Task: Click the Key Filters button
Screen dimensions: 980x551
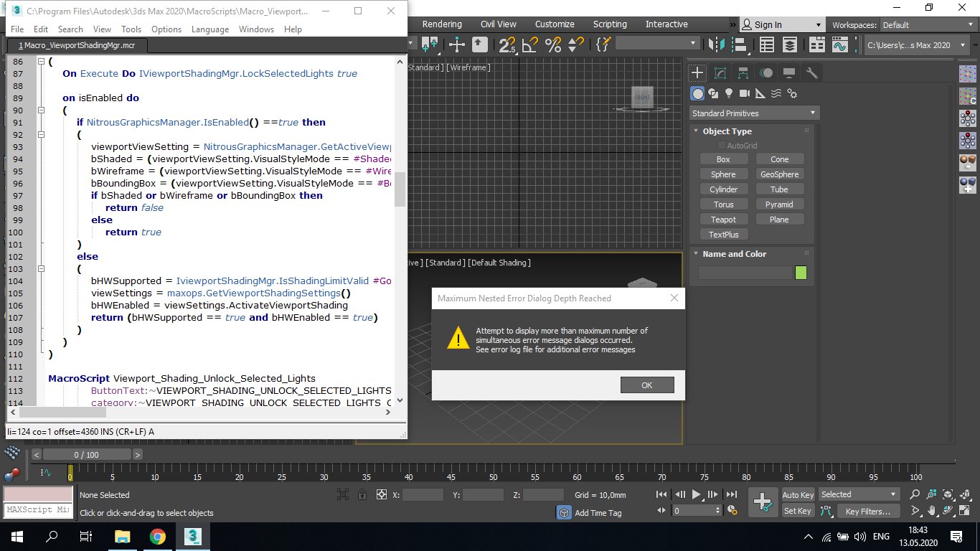Action: click(867, 512)
